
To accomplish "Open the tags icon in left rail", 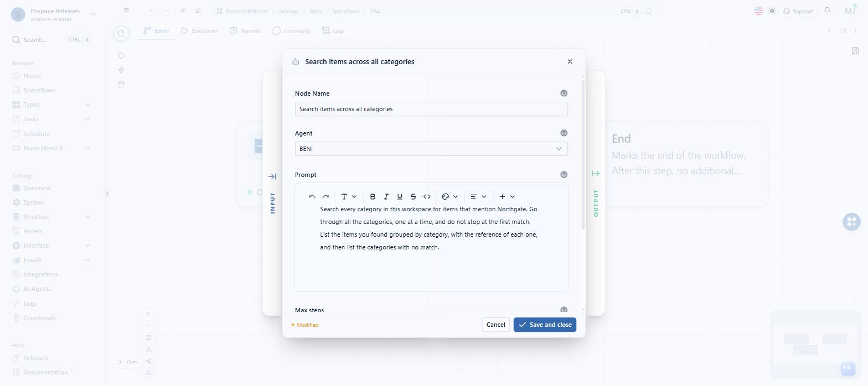I will point(121,55).
